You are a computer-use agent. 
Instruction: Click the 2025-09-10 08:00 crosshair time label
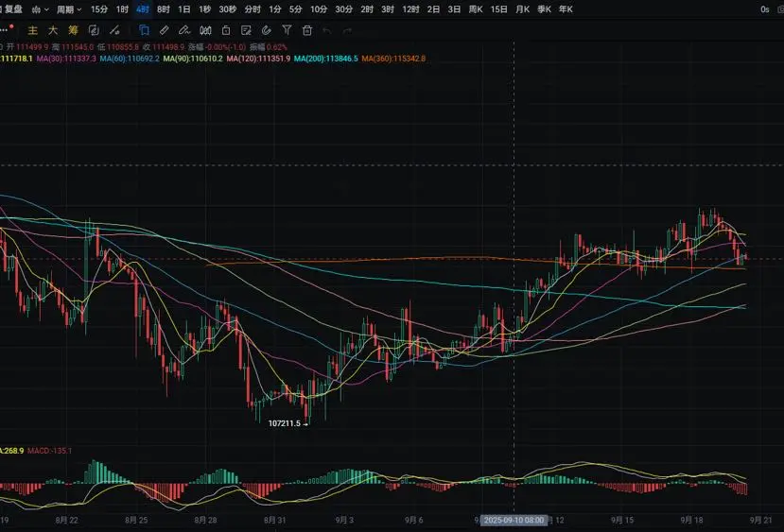click(514, 520)
